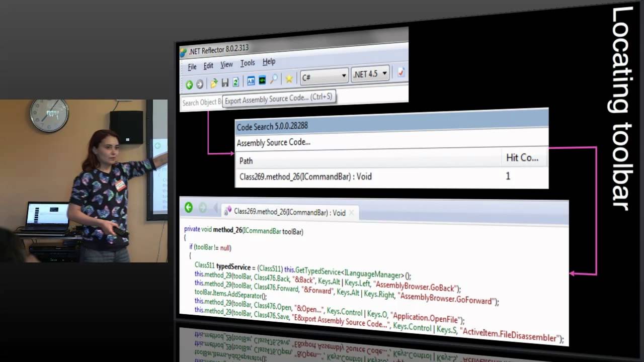Click the Open assembly folder icon

[x=214, y=83]
